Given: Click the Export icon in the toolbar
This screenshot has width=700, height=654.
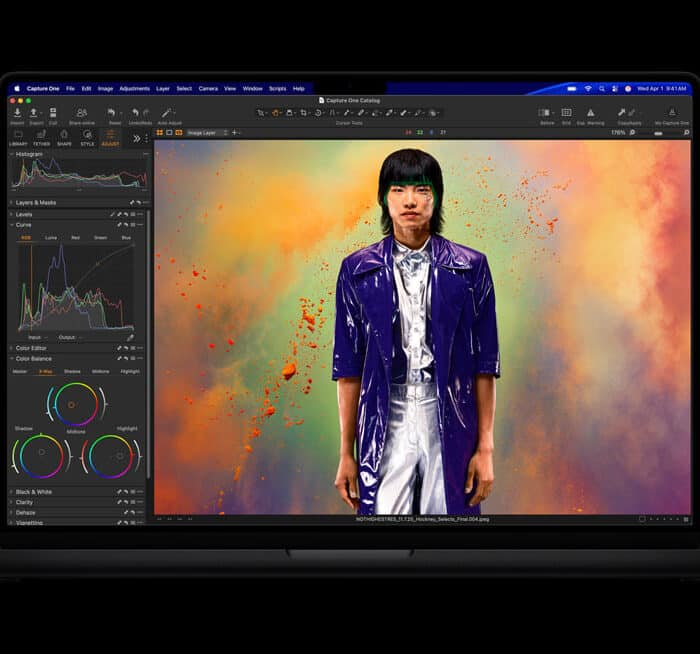Looking at the screenshot, I should click(x=33, y=112).
